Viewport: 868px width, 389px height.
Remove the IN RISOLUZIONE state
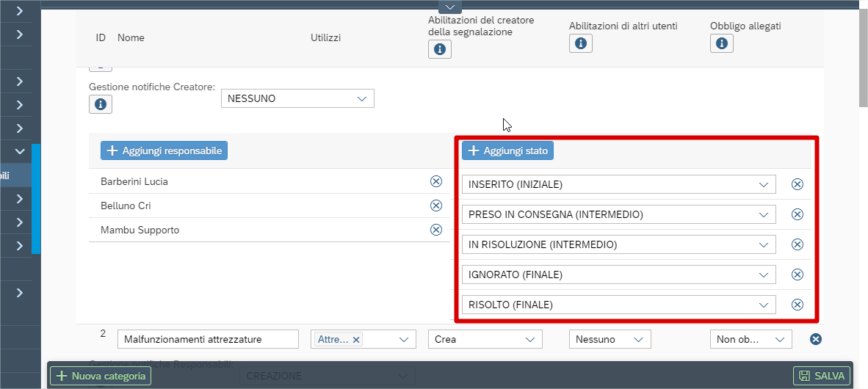click(x=798, y=244)
